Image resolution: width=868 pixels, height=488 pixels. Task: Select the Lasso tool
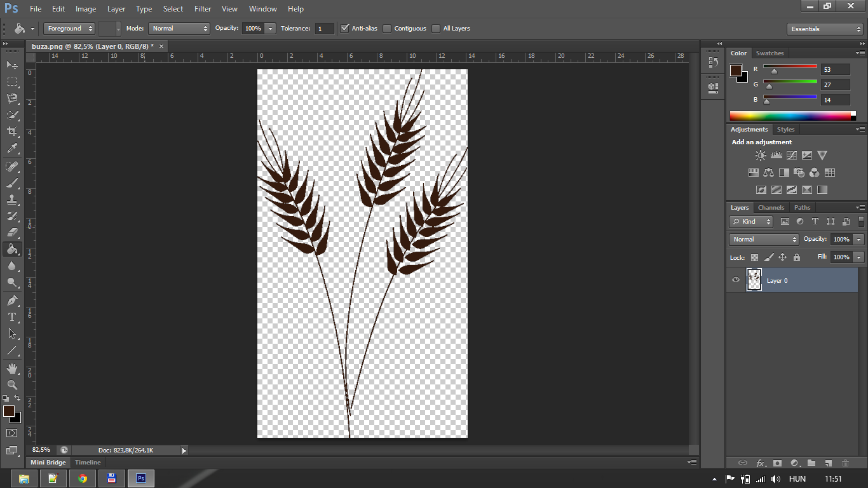click(x=12, y=98)
